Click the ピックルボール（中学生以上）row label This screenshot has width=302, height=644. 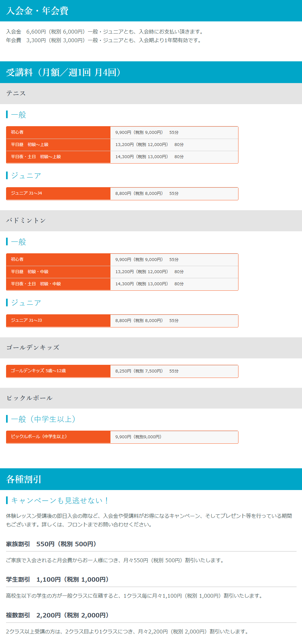point(39,437)
